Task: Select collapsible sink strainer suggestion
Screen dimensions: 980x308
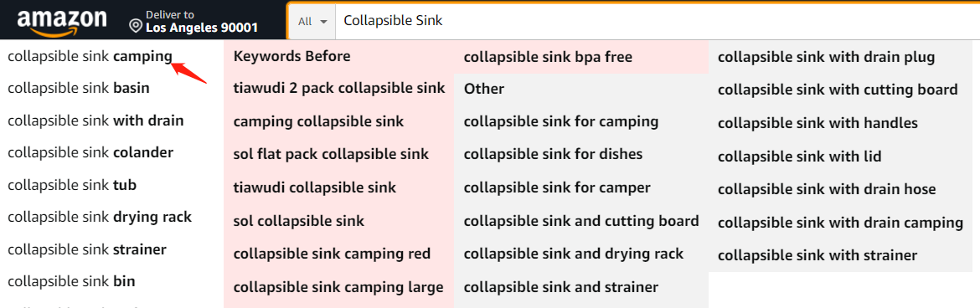Action: pyautogui.click(x=87, y=250)
